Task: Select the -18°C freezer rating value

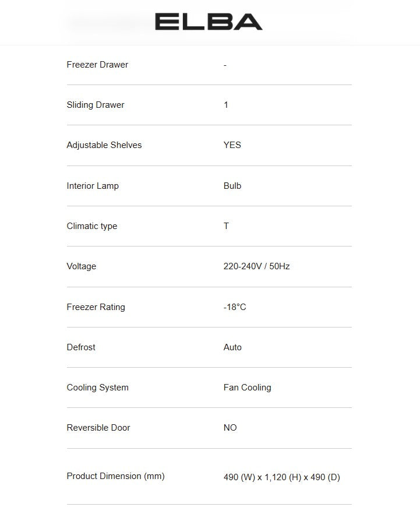Action: pos(235,307)
